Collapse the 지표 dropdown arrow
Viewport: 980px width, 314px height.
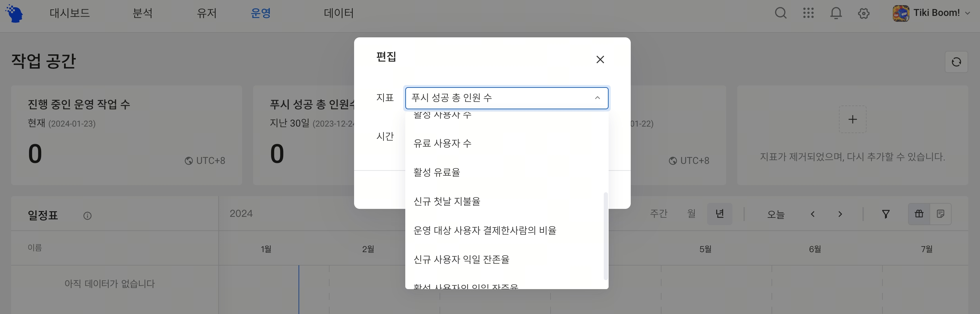tap(597, 98)
